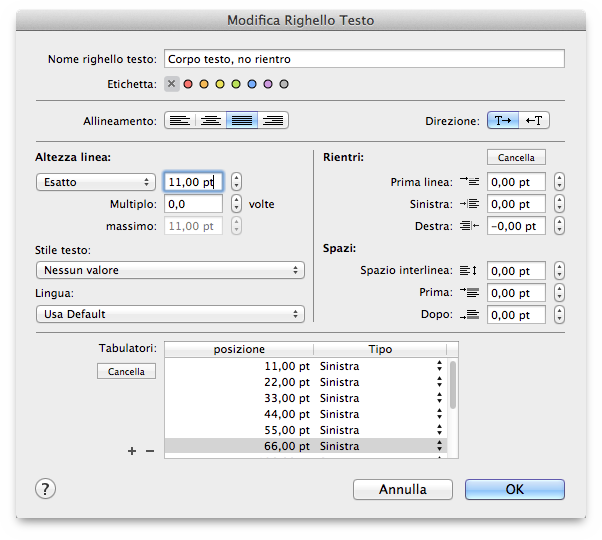Remove tab stop with minus
Viewport: 602px width, 540px height.
coord(150,451)
